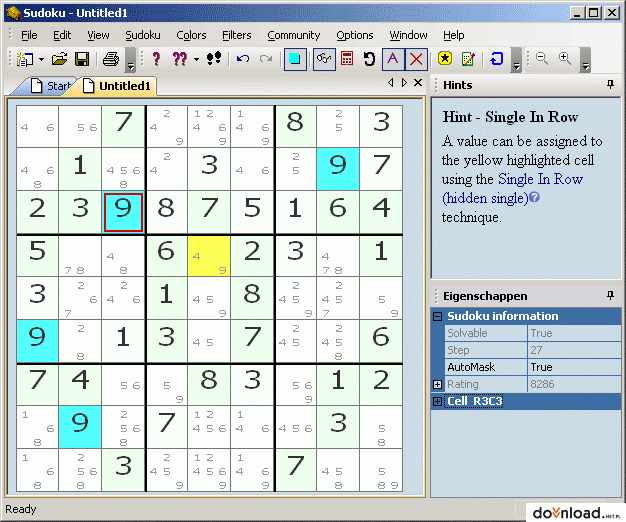Image resolution: width=626 pixels, height=522 pixels.
Task: Maximize the Sudoku window
Action: [594, 13]
